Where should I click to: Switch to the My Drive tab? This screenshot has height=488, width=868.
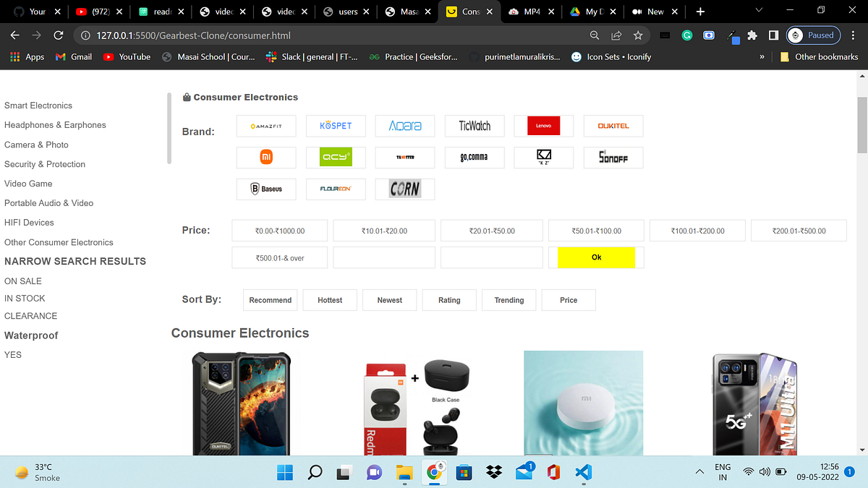[x=594, y=12]
